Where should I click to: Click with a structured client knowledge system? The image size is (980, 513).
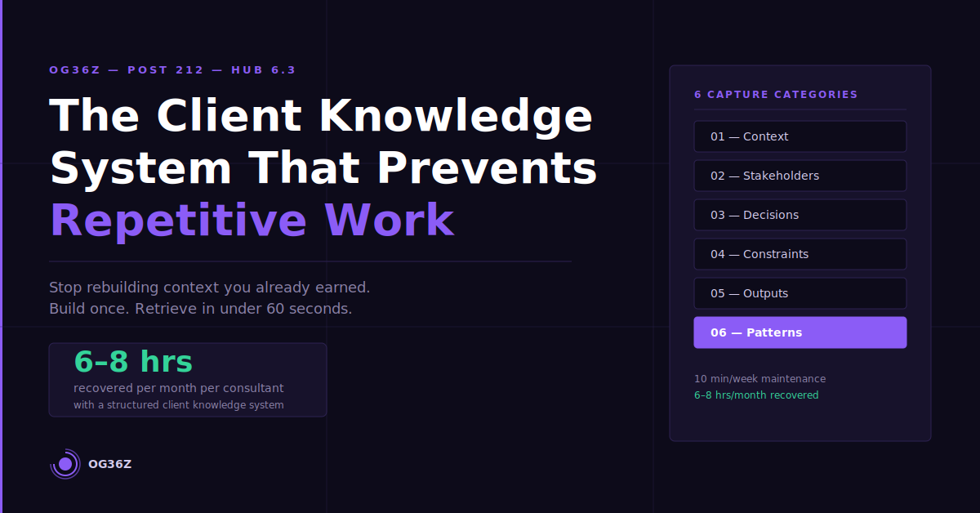(179, 405)
